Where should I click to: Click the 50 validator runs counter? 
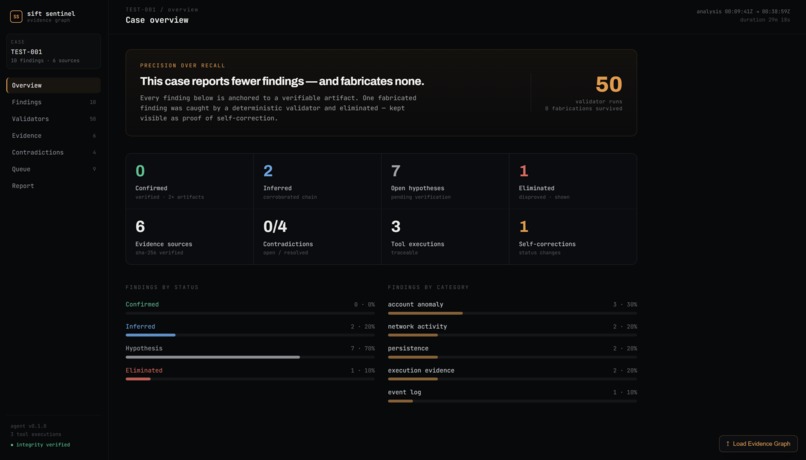click(x=609, y=84)
